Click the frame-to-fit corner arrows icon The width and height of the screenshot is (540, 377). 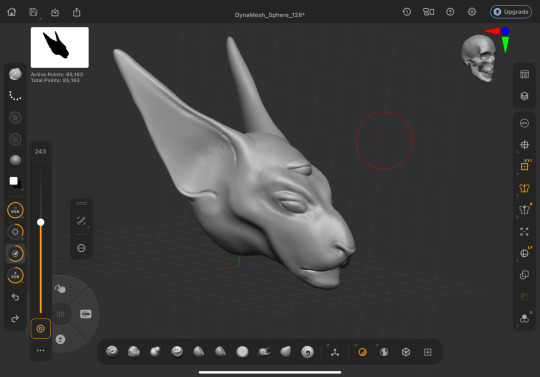pyautogui.click(x=524, y=231)
